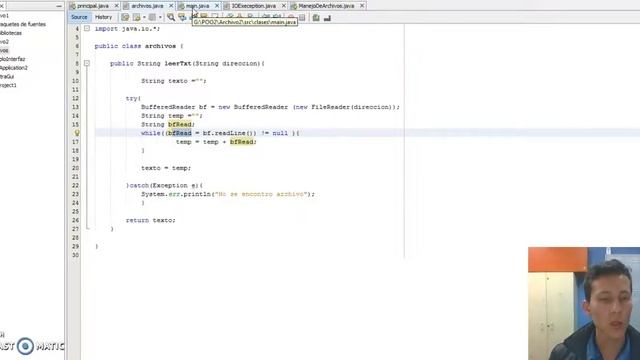Click 'return texto;' on line 26
The width and height of the screenshot is (640, 360).
(151, 220)
